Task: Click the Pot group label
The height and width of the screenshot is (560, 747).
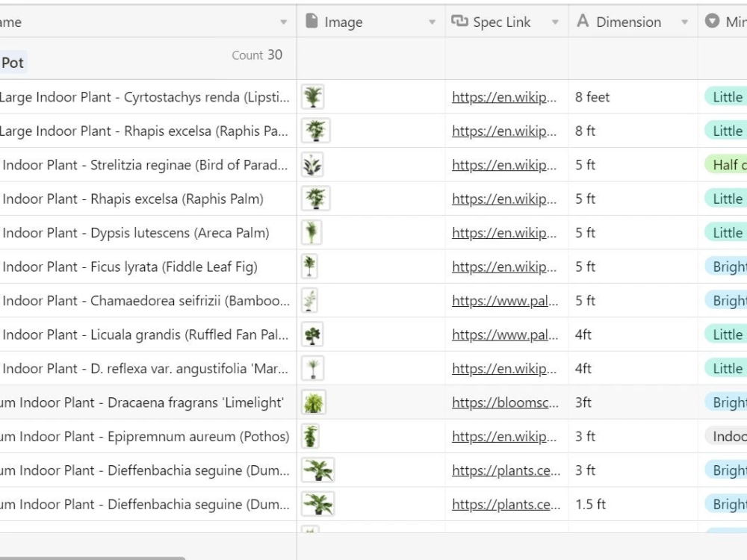Action: pyautogui.click(x=13, y=63)
